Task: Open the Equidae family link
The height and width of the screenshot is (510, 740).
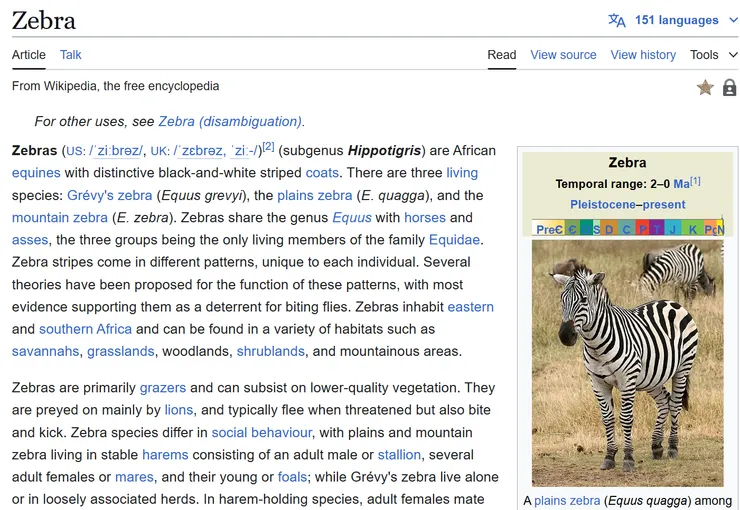Action: point(454,239)
